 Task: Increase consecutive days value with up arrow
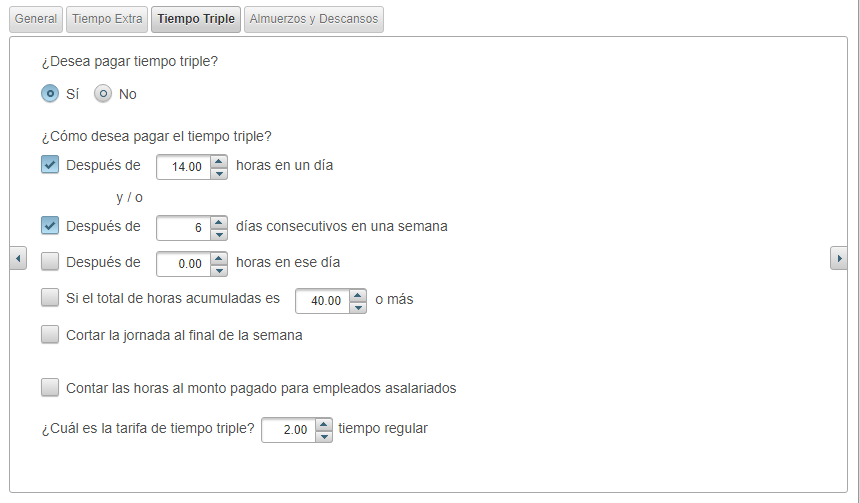pyautogui.click(x=219, y=221)
